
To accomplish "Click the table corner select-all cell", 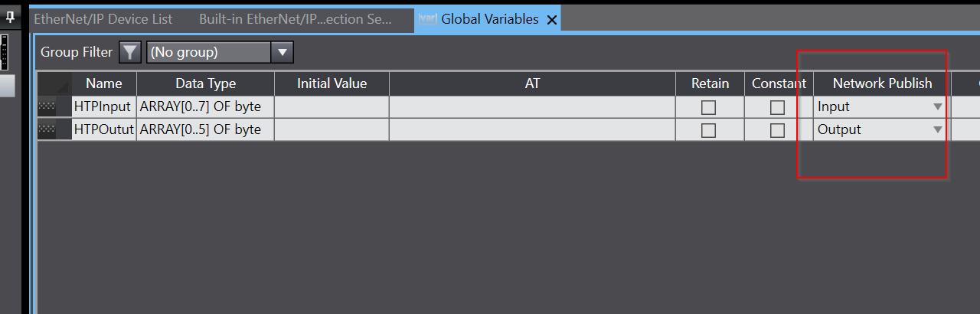I will [x=54, y=83].
